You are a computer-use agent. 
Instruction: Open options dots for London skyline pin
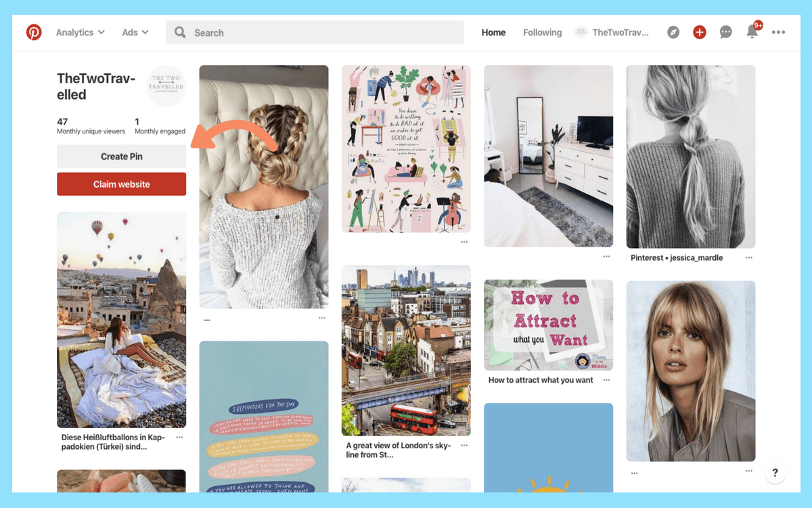click(x=464, y=446)
